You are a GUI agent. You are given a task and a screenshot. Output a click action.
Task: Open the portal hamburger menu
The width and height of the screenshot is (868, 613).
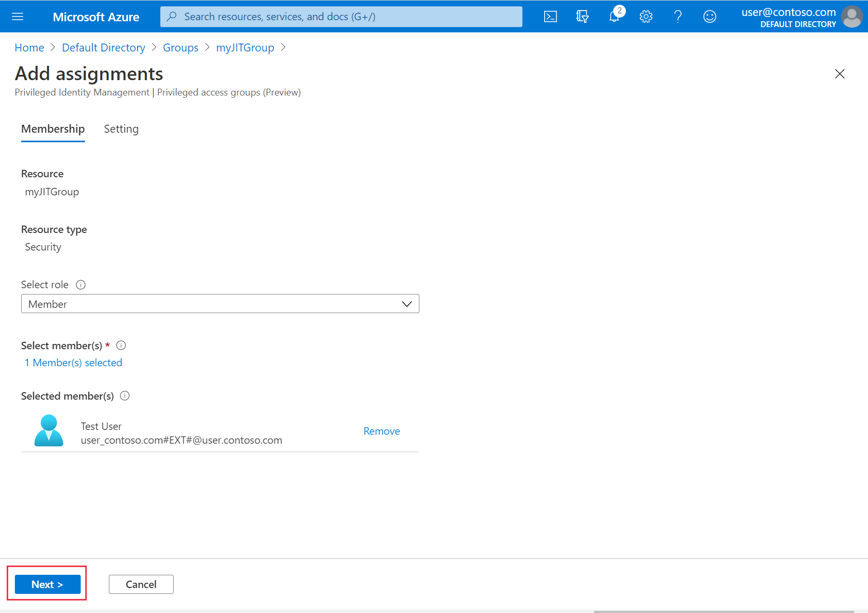[18, 16]
